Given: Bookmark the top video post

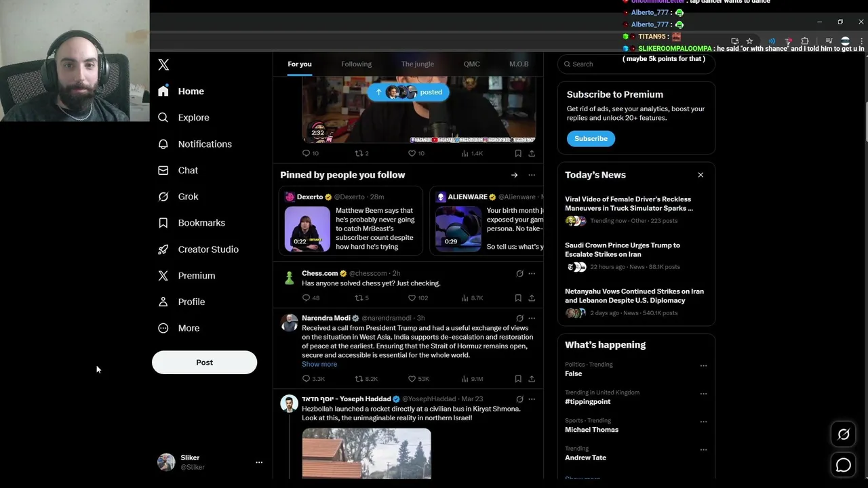Looking at the screenshot, I should tap(518, 153).
